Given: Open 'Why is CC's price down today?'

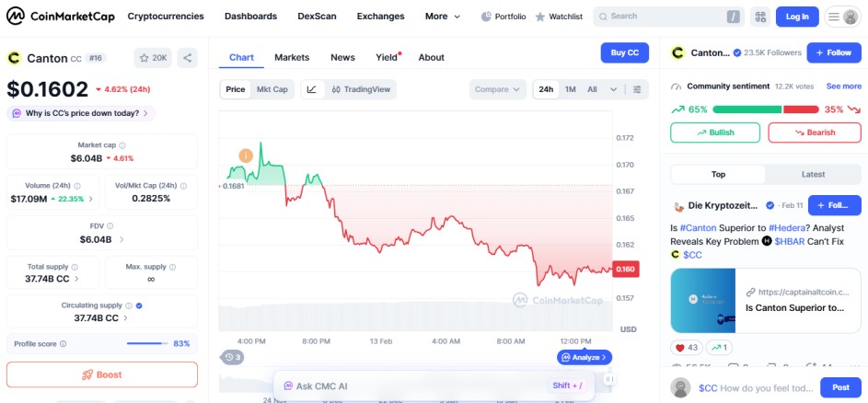Looking at the screenshot, I should (81, 113).
